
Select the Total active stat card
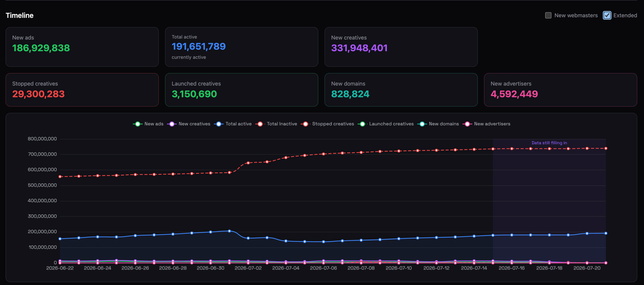tap(242, 47)
